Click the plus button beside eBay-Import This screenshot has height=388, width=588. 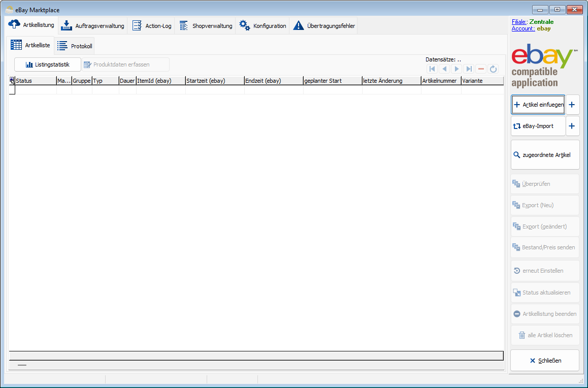(x=572, y=126)
